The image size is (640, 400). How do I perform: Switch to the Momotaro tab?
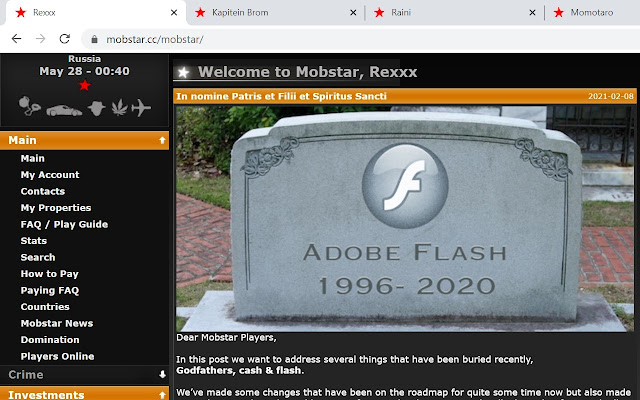pos(591,13)
